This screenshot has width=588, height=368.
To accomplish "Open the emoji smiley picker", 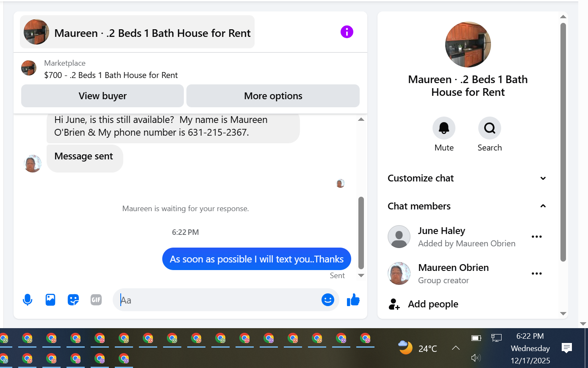I will [328, 300].
